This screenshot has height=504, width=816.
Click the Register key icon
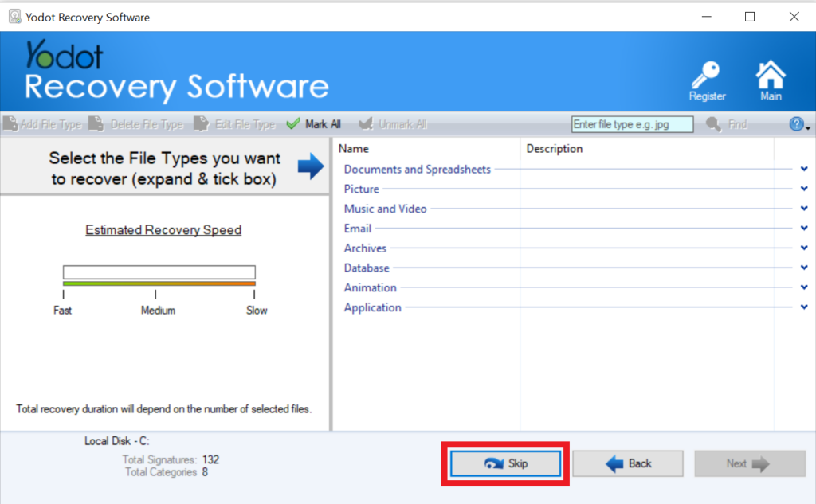pyautogui.click(x=706, y=76)
